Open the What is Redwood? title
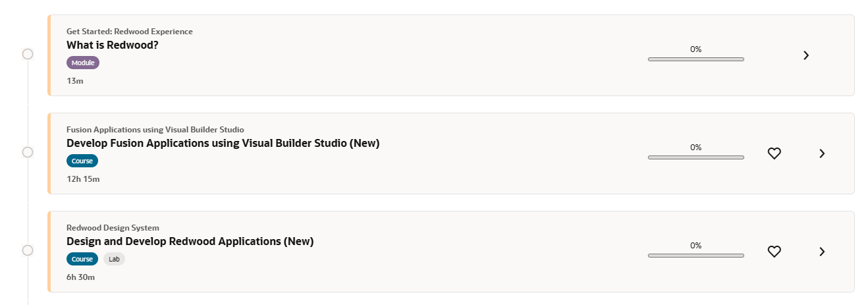This screenshot has height=305, width=868. point(113,45)
